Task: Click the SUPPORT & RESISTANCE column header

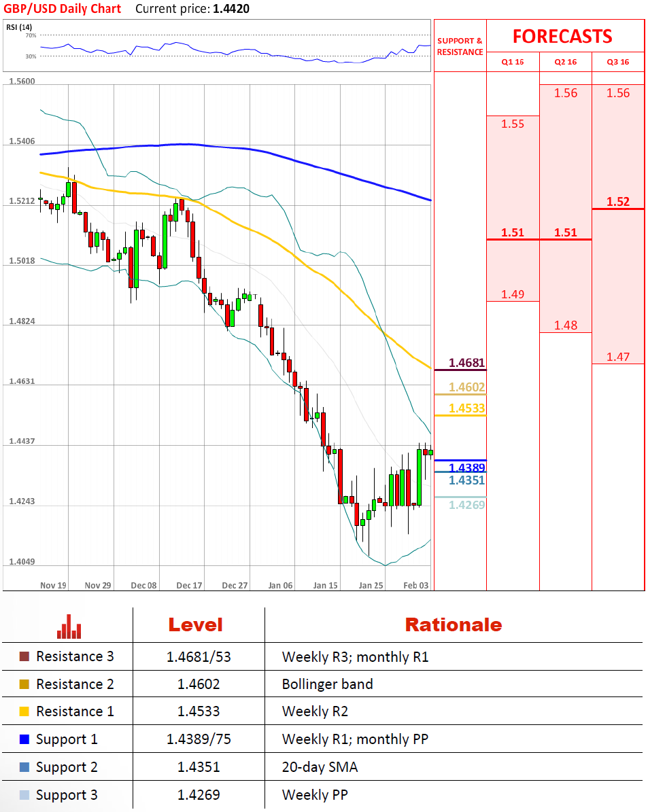Action: [460, 47]
